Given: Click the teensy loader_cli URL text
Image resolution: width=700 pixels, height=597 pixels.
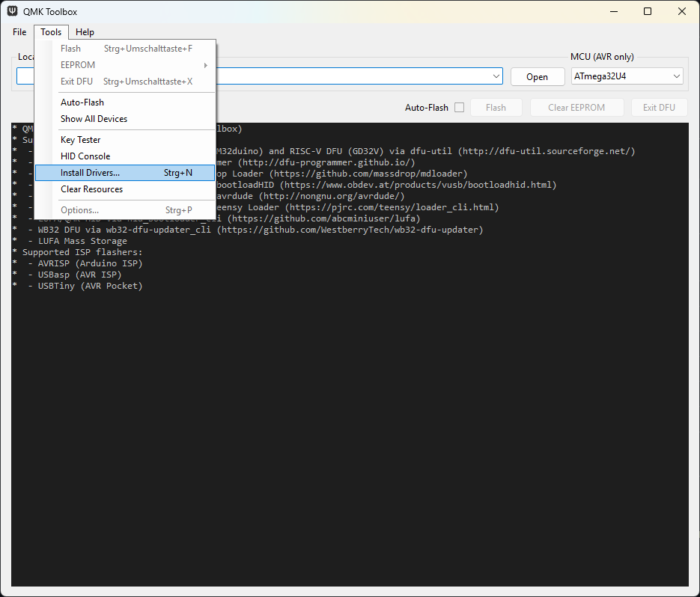Looking at the screenshot, I should [x=392, y=207].
